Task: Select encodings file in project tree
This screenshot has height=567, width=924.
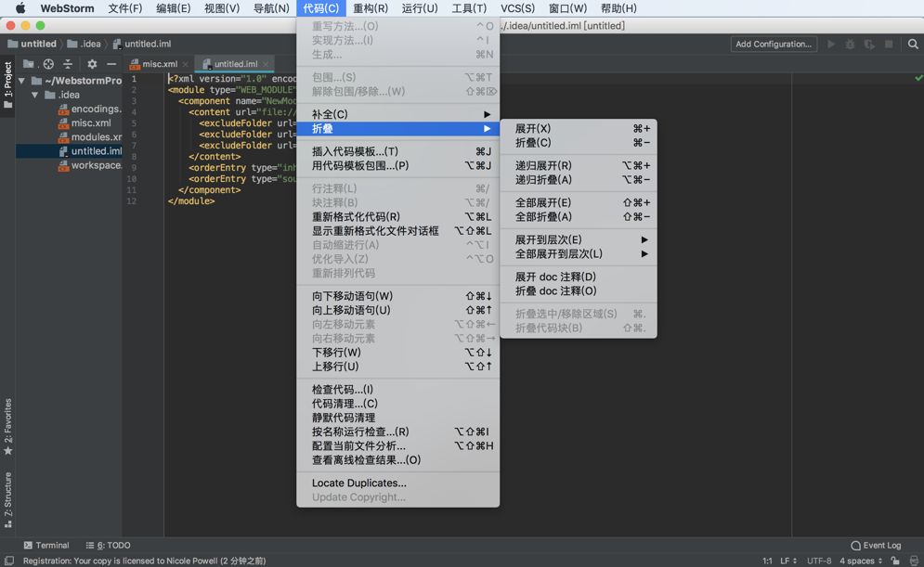Action: point(89,109)
